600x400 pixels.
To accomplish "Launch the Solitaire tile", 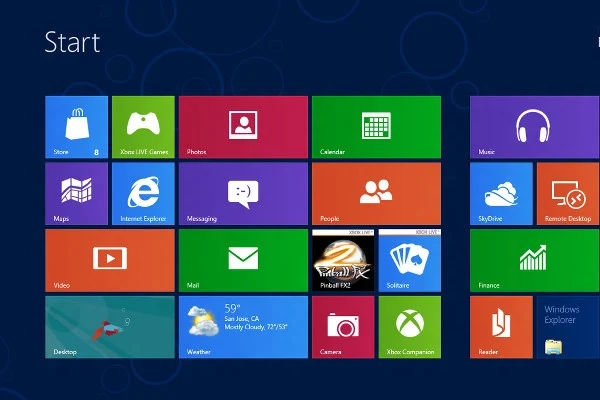I will click(x=410, y=260).
